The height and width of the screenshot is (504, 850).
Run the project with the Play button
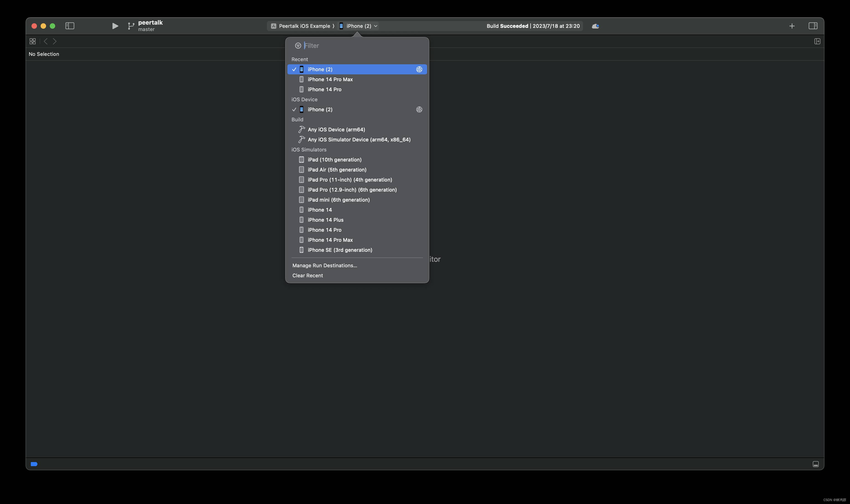(x=115, y=26)
